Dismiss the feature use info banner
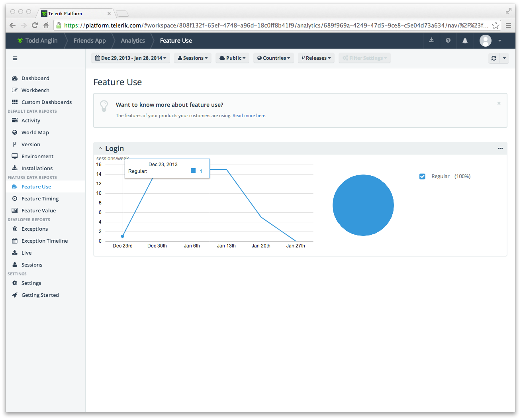521x420 pixels. pos(499,103)
